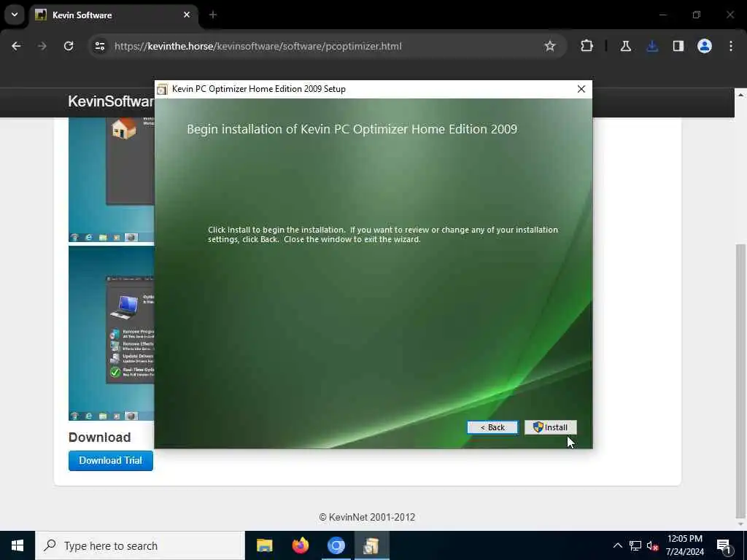Click the KevinSoftware site header logo
The height and width of the screenshot is (560, 747).
pyautogui.click(x=111, y=101)
